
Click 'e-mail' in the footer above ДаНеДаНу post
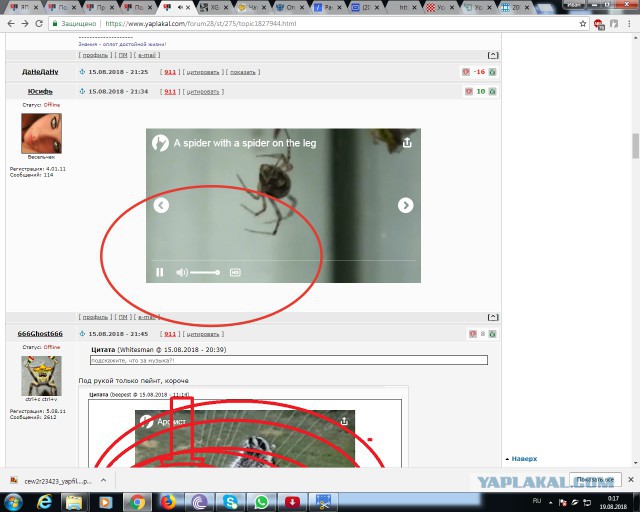147,55
